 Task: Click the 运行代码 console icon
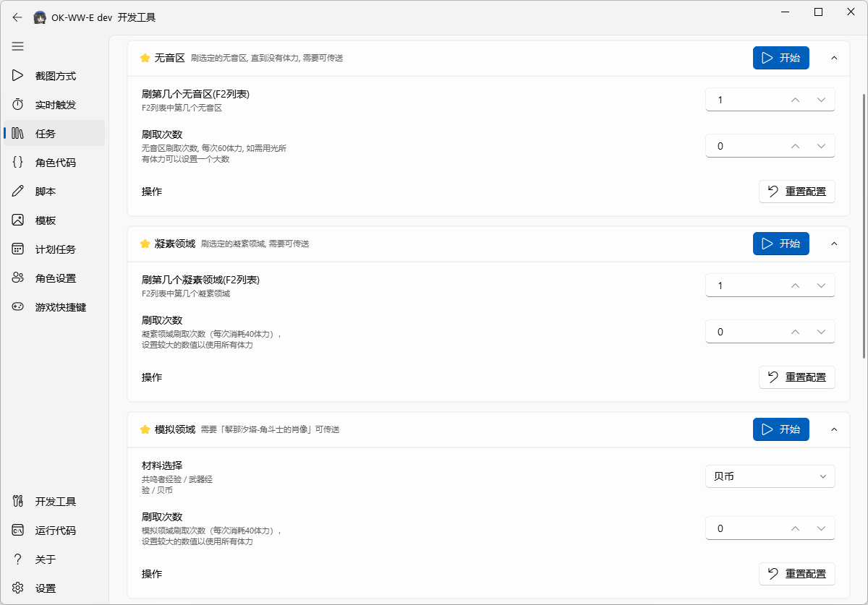click(18, 531)
